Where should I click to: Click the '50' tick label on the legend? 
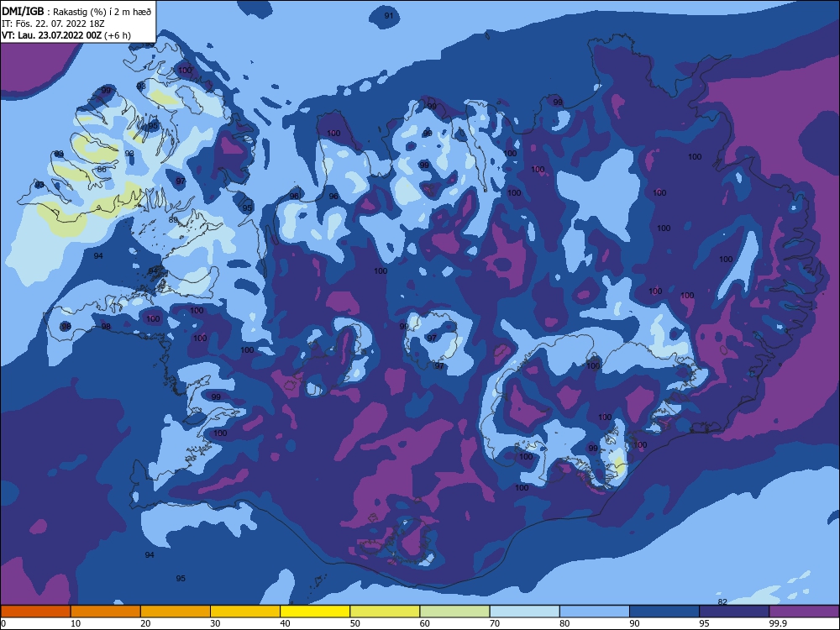(354, 623)
